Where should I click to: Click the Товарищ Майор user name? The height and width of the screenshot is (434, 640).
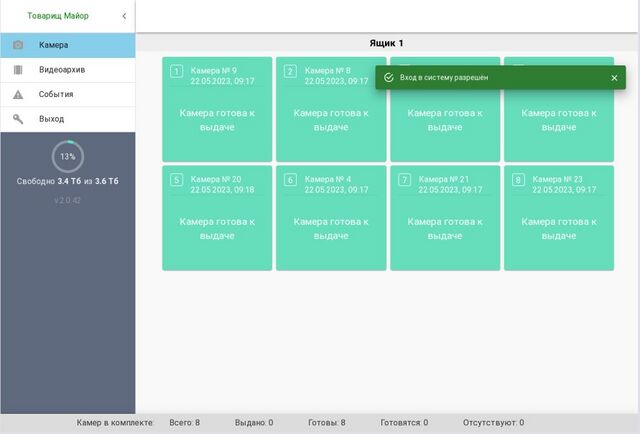click(x=58, y=16)
